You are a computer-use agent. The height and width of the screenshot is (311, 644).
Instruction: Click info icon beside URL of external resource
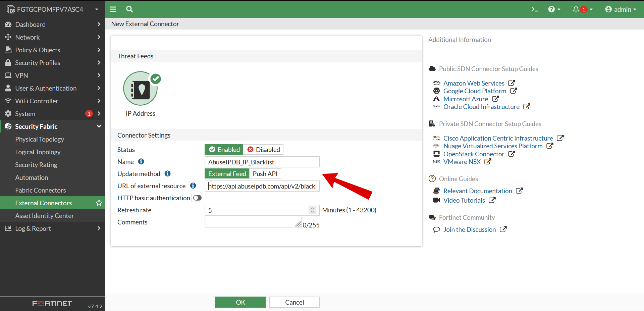tap(193, 186)
